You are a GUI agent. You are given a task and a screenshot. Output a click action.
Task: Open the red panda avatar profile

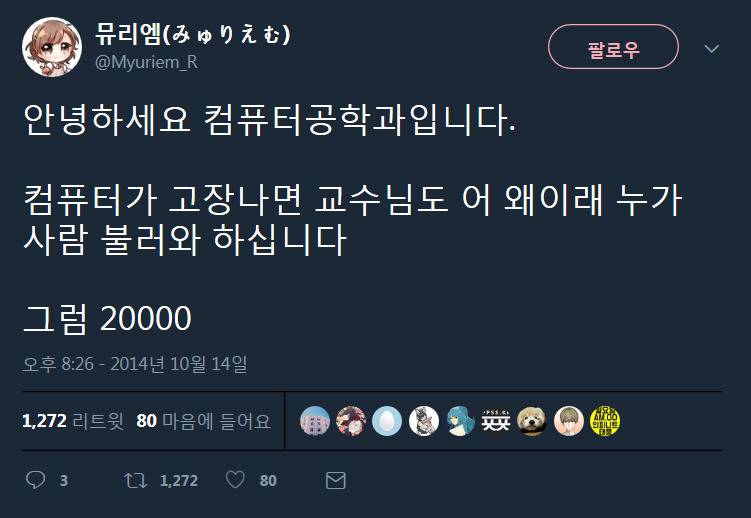pos(532,421)
